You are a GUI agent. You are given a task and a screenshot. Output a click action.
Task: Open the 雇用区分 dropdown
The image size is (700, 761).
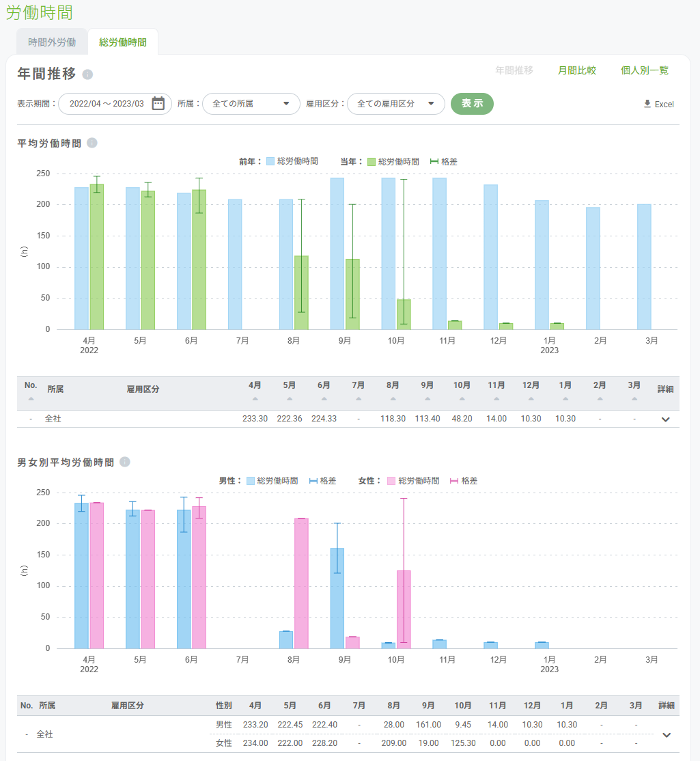click(396, 104)
